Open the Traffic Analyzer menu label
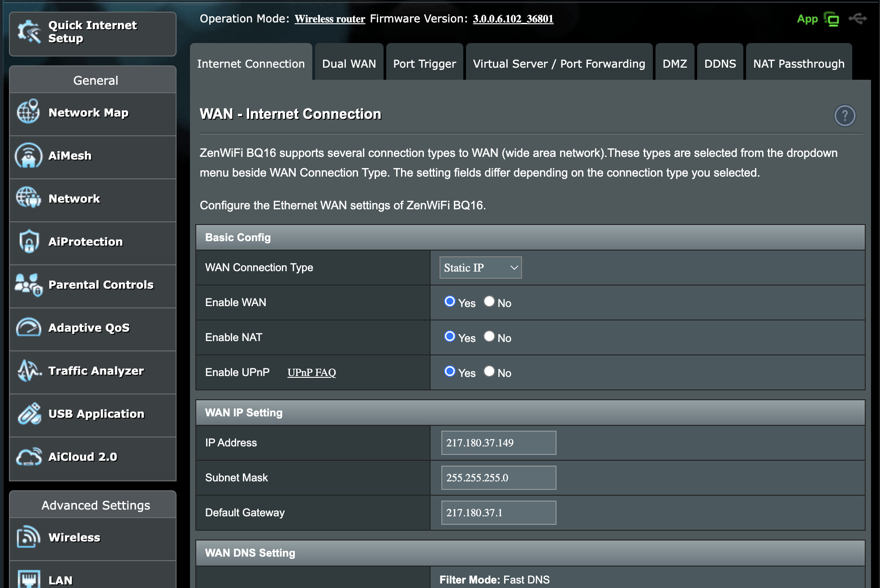This screenshot has height=588, width=880. 96,371
